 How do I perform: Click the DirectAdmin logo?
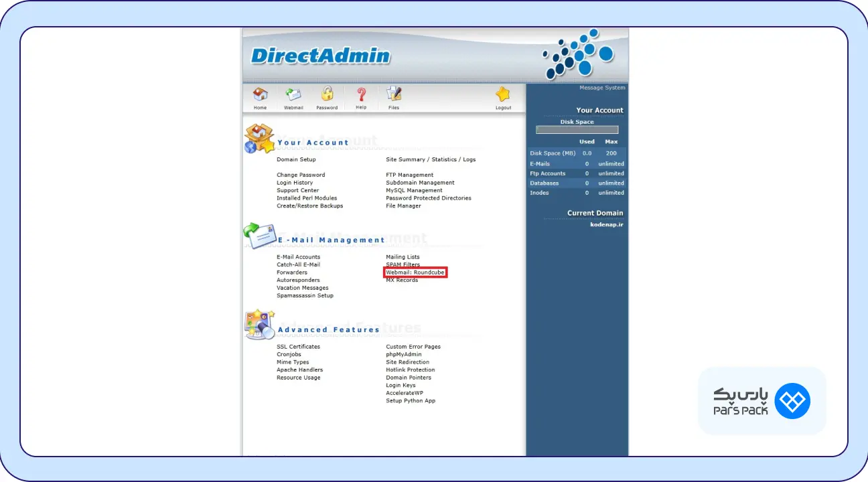[x=320, y=56]
